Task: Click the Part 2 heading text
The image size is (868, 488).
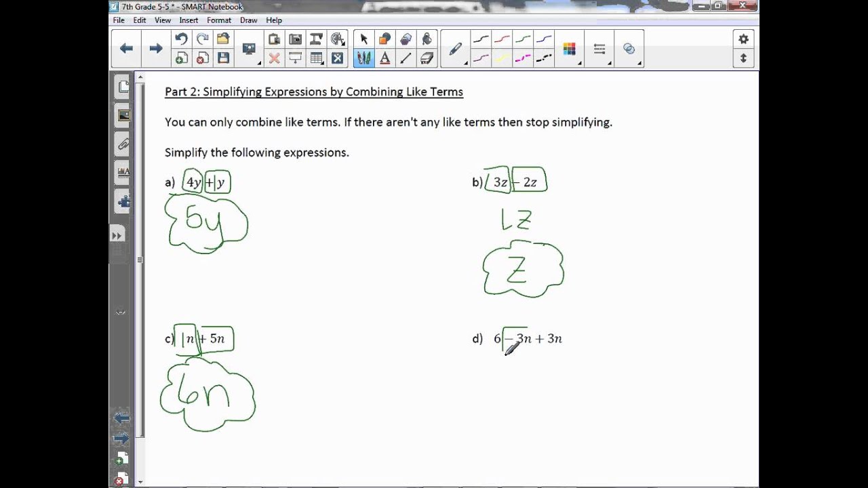Action: tap(314, 92)
